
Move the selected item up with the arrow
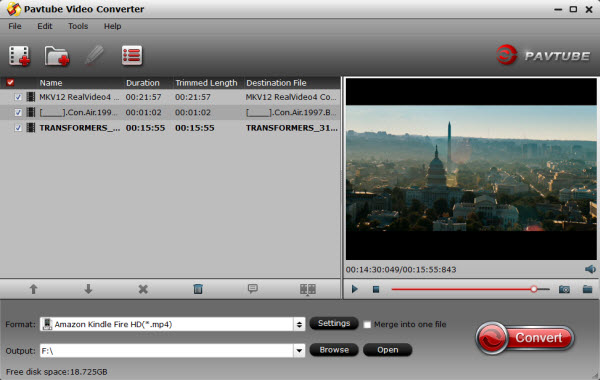tap(34, 289)
